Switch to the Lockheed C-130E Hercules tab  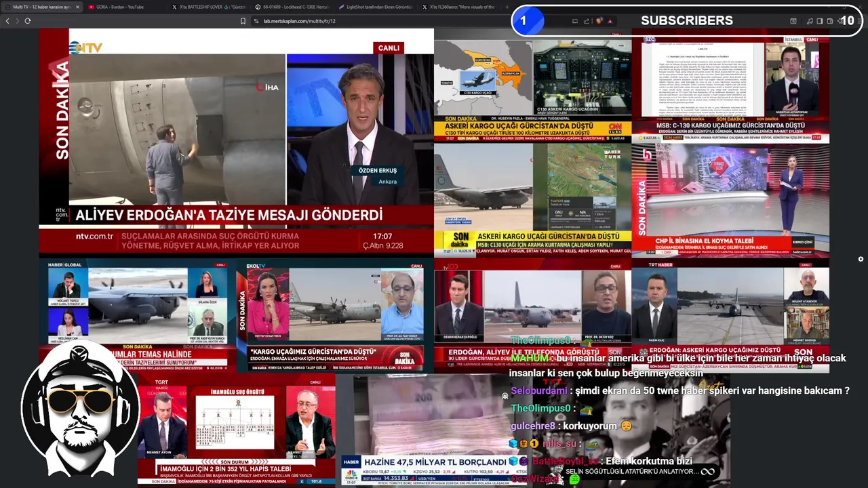[293, 7]
